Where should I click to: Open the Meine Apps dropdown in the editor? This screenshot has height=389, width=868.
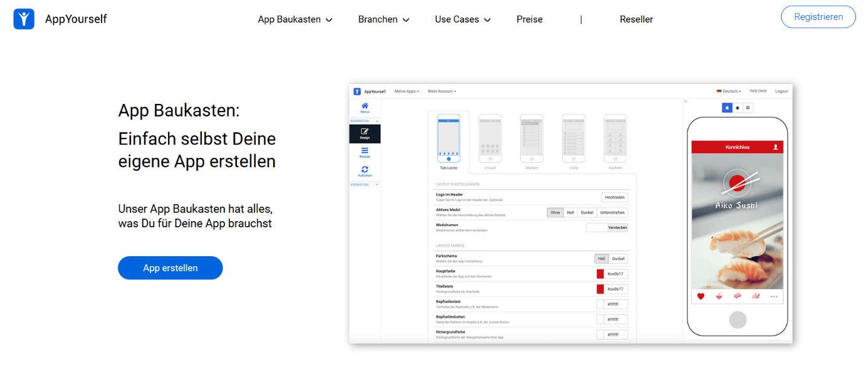click(x=407, y=91)
